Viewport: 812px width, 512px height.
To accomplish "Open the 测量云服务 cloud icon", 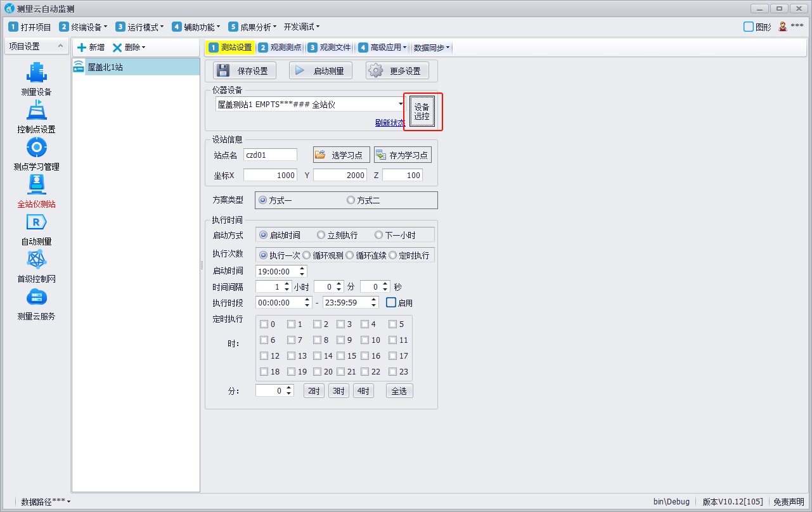I will click(36, 297).
